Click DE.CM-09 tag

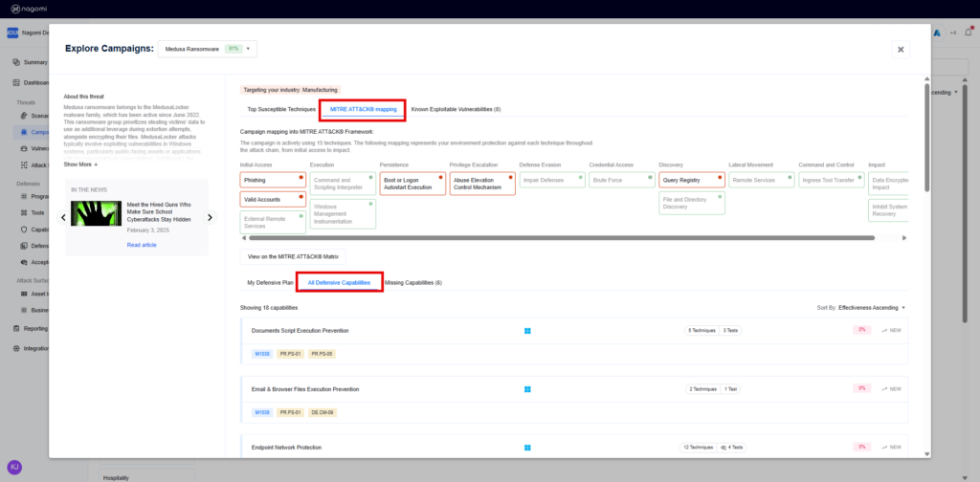point(323,413)
